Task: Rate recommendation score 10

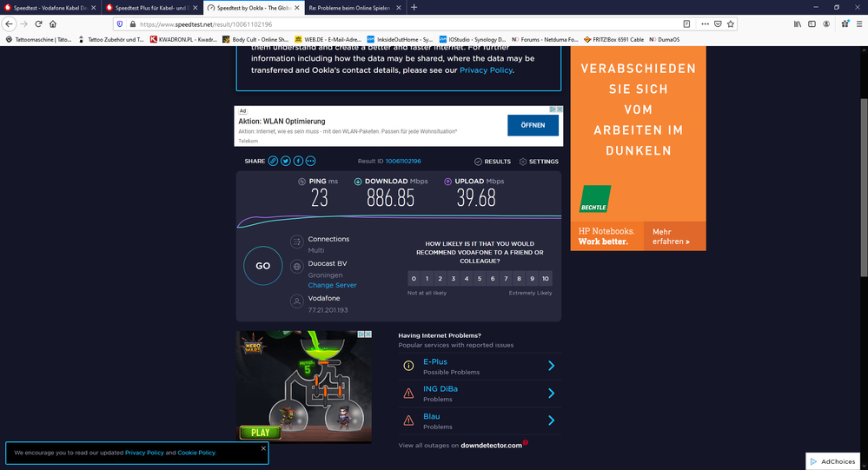Action: coord(546,279)
